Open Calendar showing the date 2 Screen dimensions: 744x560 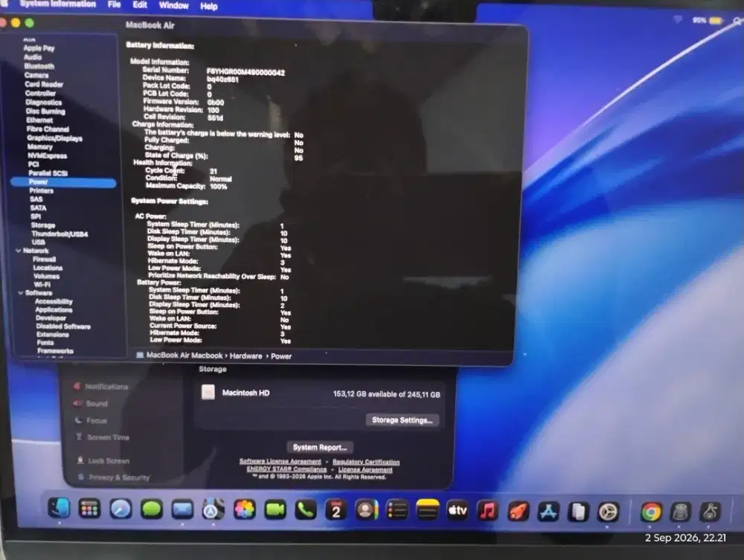pos(336,511)
